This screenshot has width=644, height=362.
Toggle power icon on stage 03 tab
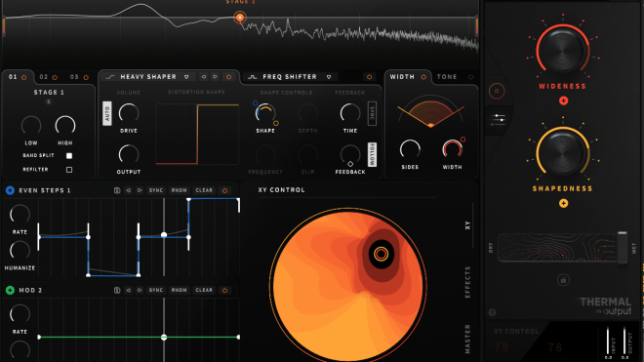coord(86,77)
